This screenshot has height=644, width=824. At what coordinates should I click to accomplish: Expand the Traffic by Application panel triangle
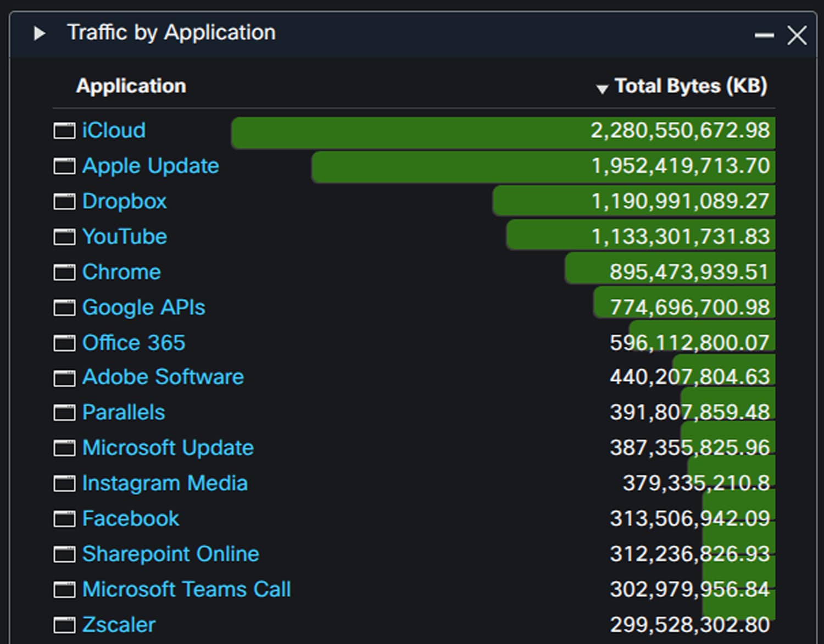point(39,34)
